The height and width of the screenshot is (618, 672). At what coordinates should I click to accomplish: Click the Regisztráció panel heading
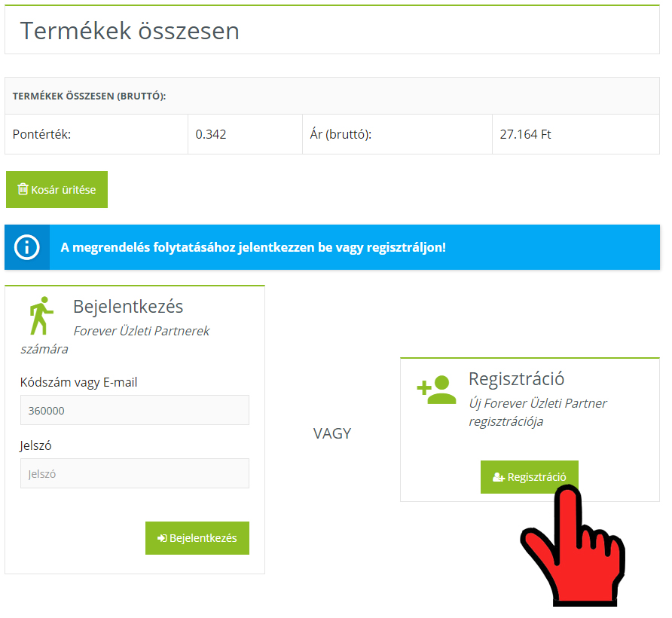(x=516, y=378)
